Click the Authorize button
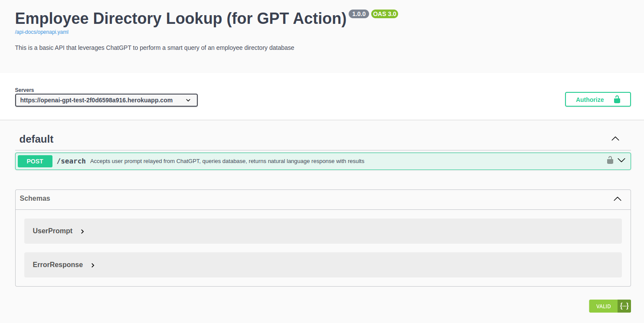Viewport: 644px width, 323px height. pyautogui.click(x=598, y=99)
